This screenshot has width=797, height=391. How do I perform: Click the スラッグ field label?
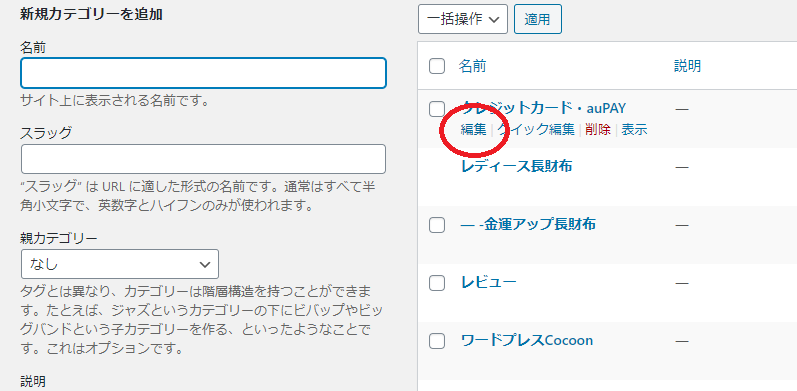coord(46,133)
